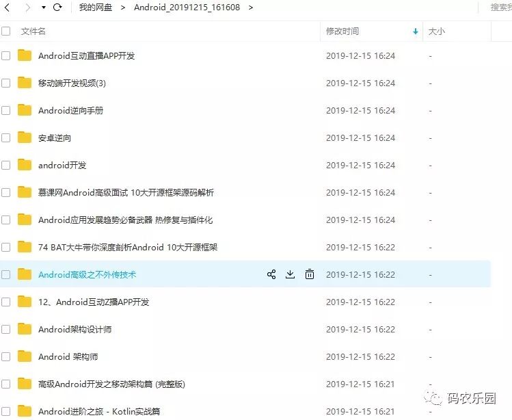Select checkbox for Android 架构师
The height and width of the screenshot is (420, 512).
(x=6, y=356)
